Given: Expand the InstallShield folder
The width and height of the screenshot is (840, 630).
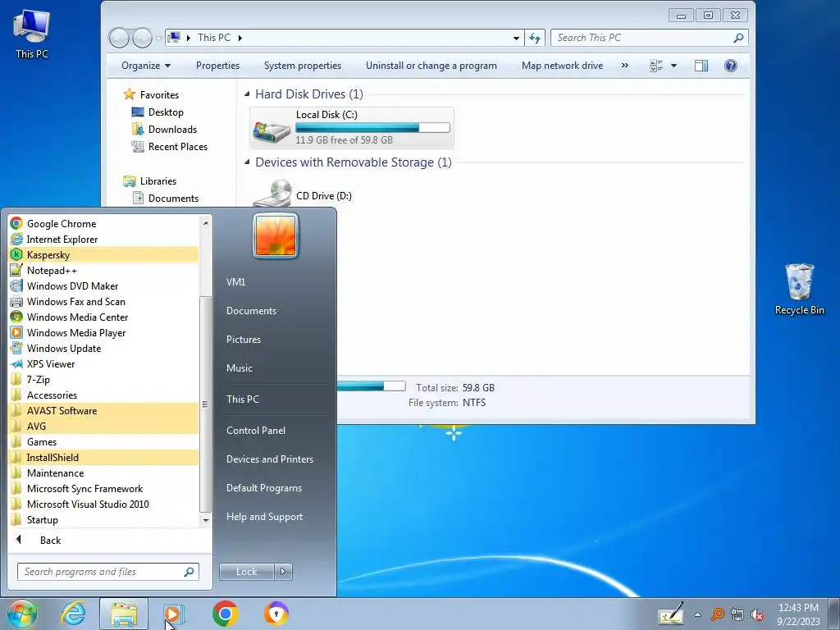Looking at the screenshot, I should click(x=104, y=457).
